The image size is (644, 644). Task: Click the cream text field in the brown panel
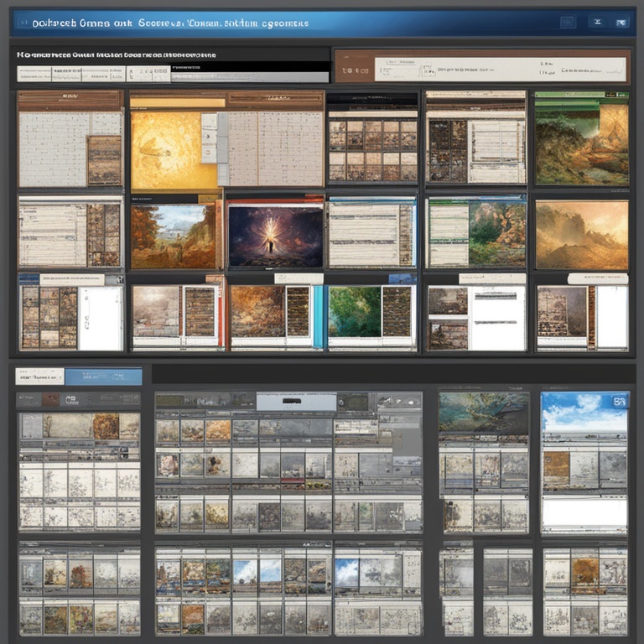coord(501,69)
